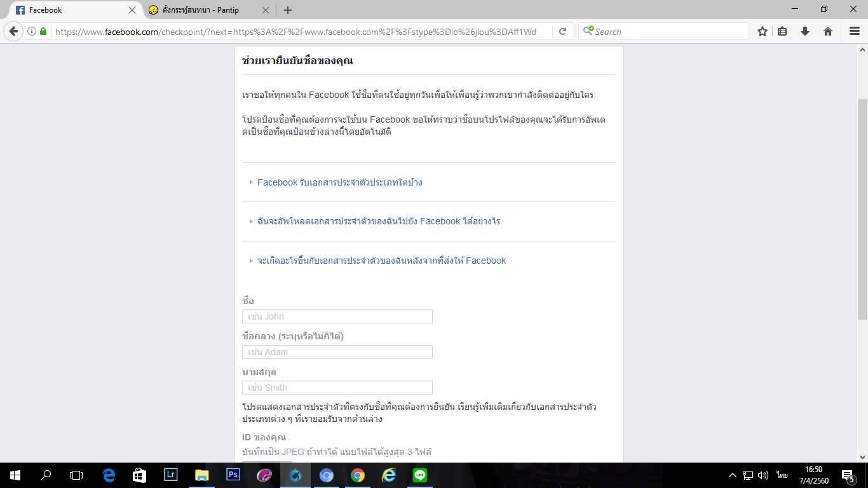Open Task View on the taskbar

pos(76,475)
